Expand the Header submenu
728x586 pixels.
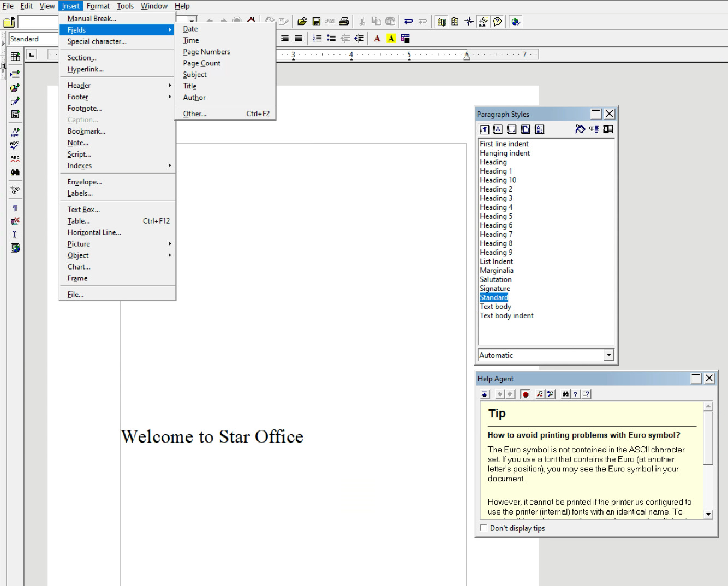pyautogui.click(x=117, y=85)
